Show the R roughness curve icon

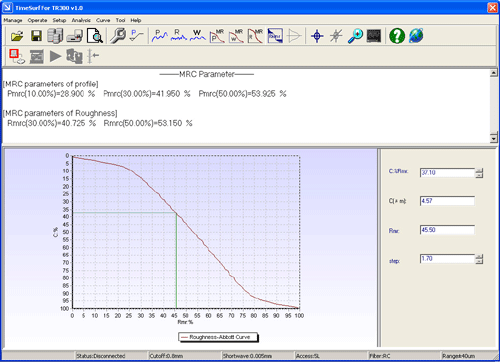pos(179,36)
